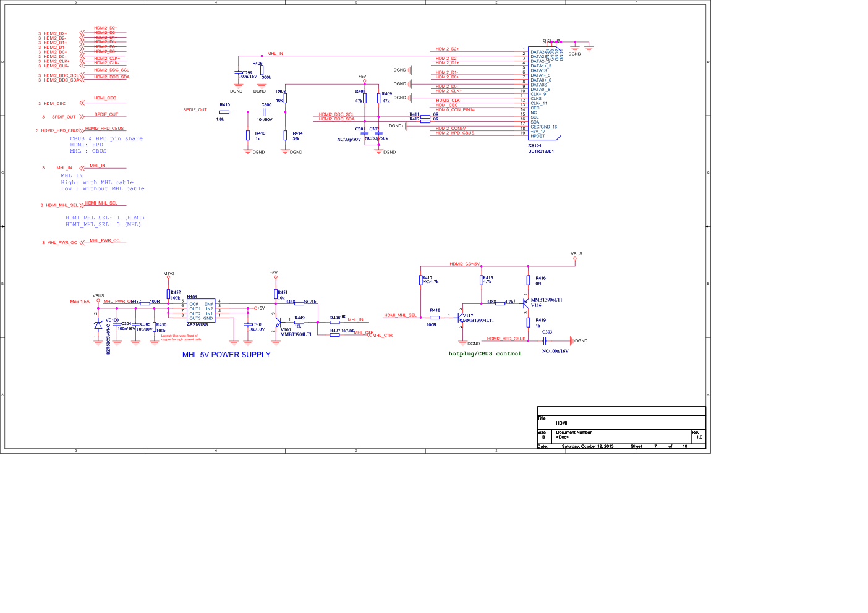Select the "NC/33p/50V" value beside C301
The image size is (868, 613).
coord(349,140)
